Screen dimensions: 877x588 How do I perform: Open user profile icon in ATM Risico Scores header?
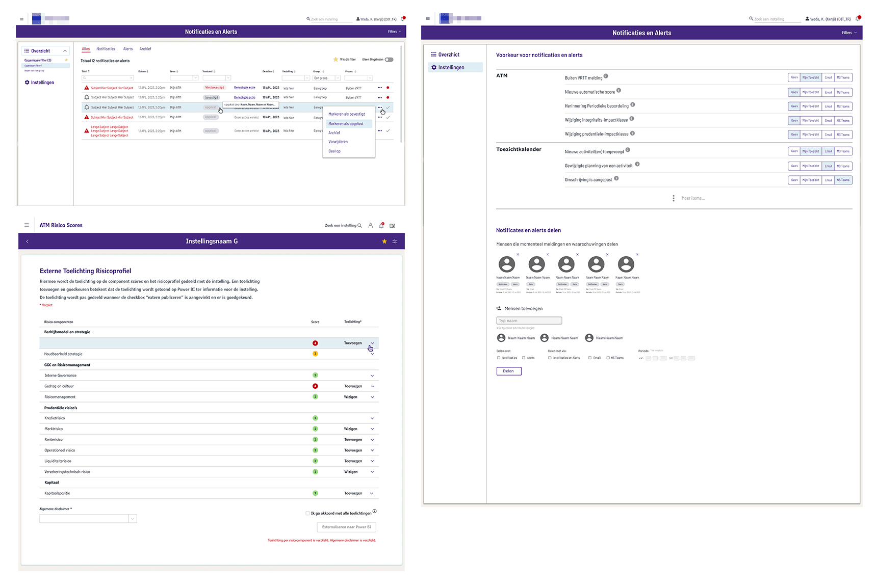(x=371, y=225)
